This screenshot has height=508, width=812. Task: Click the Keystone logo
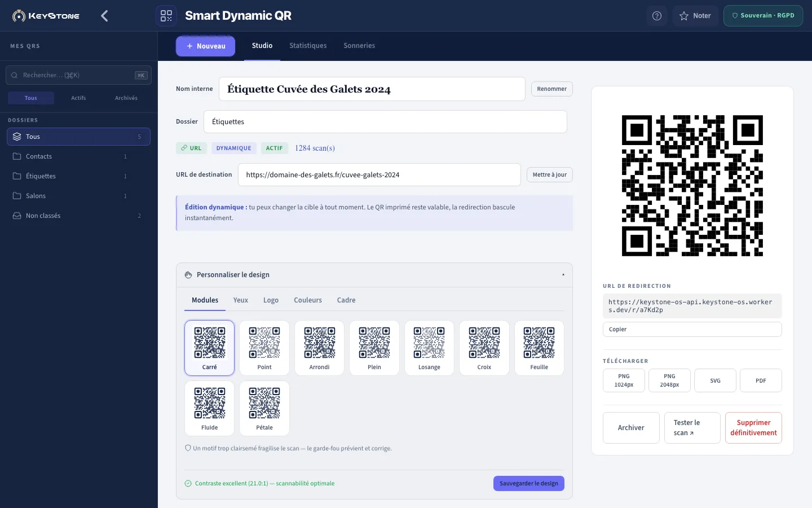46,16
